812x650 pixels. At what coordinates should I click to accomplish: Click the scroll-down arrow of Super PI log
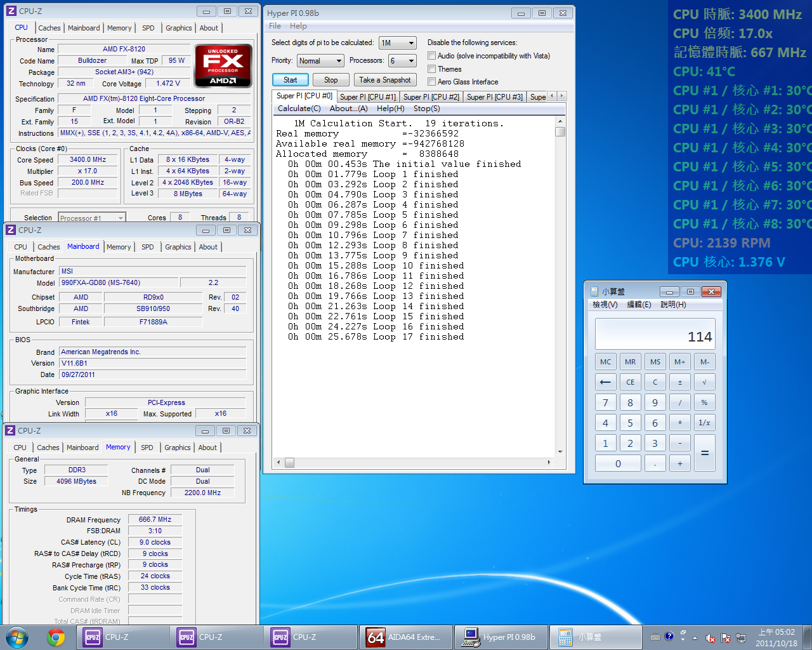pos(560,452)
